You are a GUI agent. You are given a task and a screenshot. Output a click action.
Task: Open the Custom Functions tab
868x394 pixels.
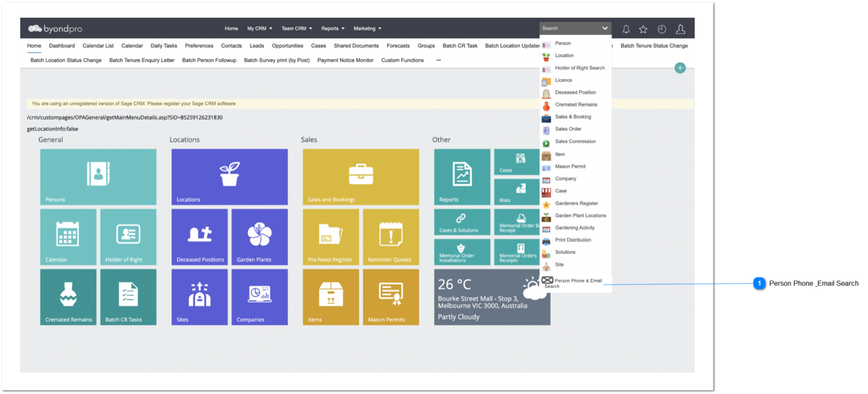coord(403,60)
